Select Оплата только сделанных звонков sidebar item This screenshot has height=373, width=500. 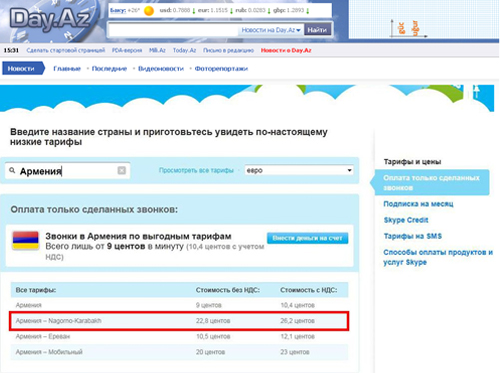[x=432, y=182]
